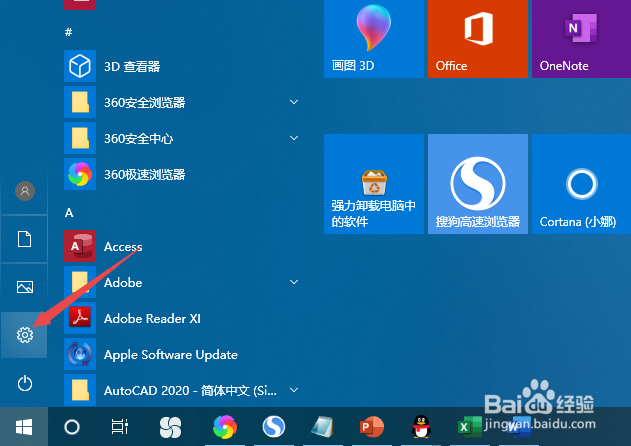Open Settings gear in Start sidebar
Screen dimensions: 631x446
(x=25, y=335)
